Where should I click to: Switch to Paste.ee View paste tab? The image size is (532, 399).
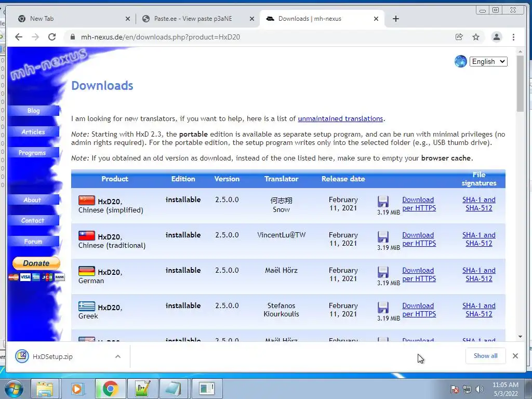point(197,19)
